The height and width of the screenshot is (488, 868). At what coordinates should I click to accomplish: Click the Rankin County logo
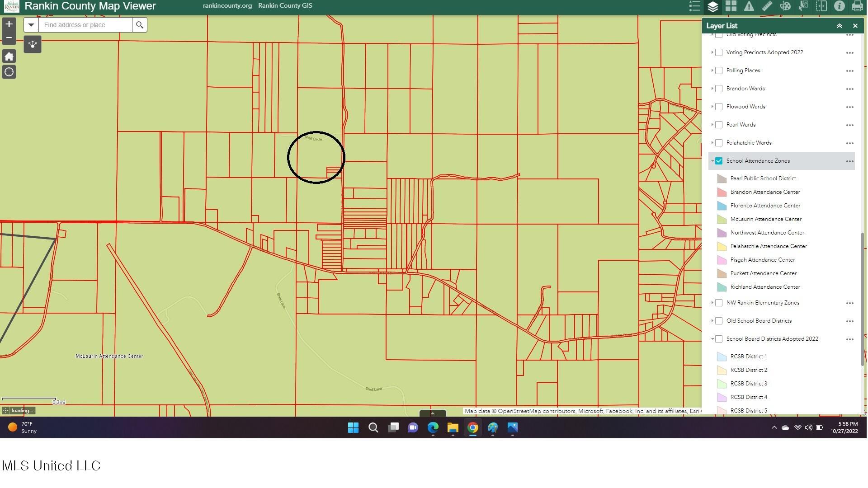coord(11,7)
